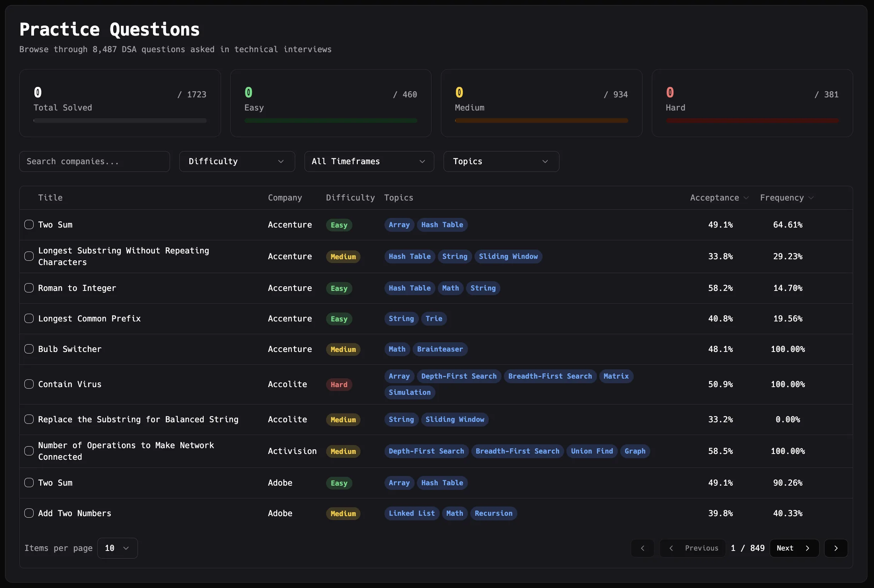Click the Union Find topic tag
Image resolution: width=874 pixels, height=588 pixels.
592,451
